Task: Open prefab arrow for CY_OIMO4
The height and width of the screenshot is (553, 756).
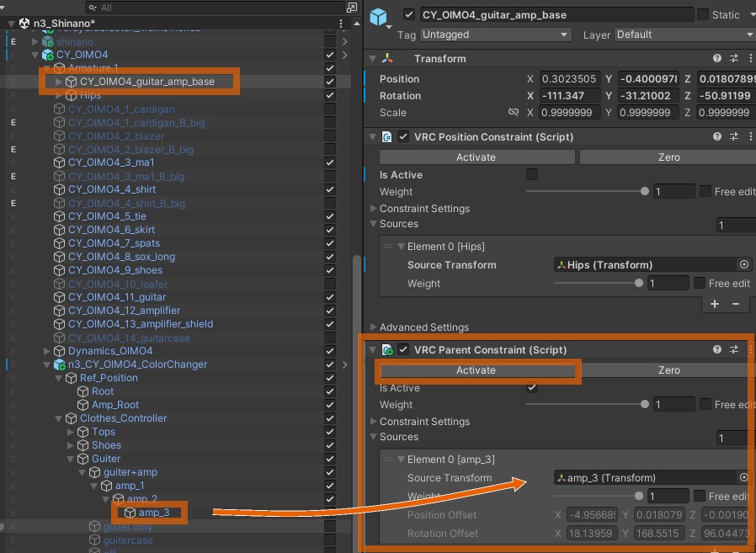Action: [x=344, y=55]
